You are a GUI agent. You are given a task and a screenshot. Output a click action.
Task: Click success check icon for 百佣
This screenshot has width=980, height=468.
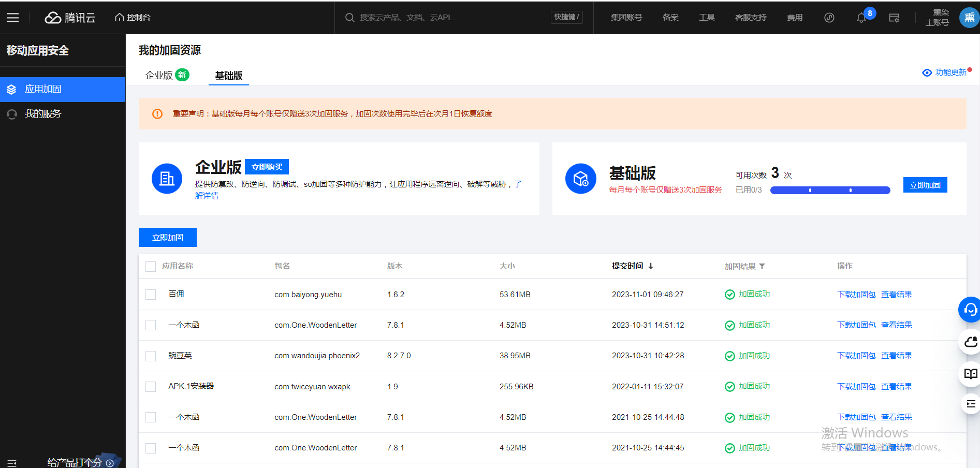point(730,295)
